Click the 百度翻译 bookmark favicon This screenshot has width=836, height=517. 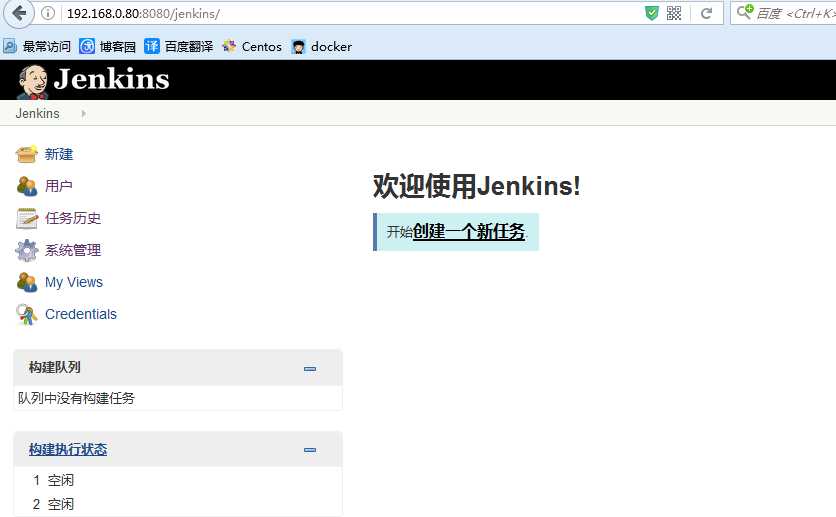pos(152,46)
